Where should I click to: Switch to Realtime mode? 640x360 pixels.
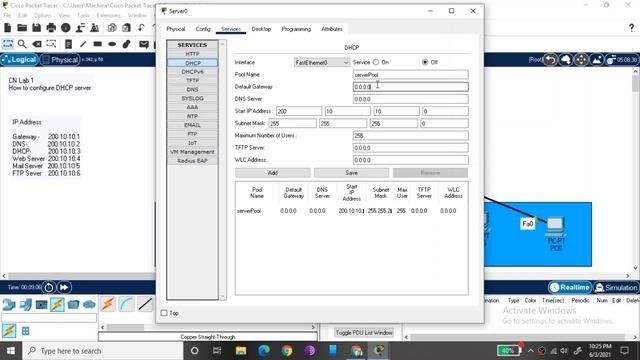(x=570, y=287)
